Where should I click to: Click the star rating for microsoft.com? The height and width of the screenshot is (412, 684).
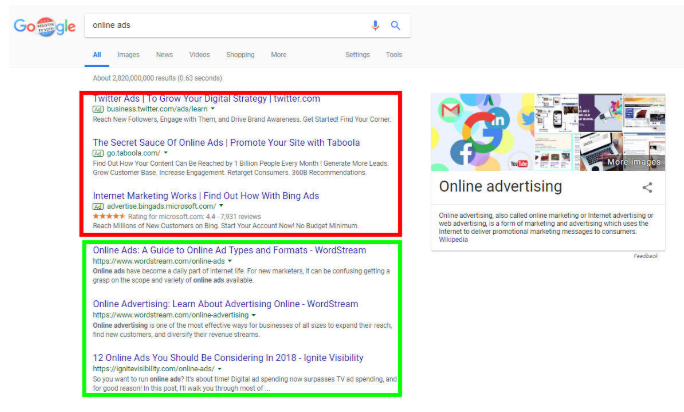tap(109, 216)
